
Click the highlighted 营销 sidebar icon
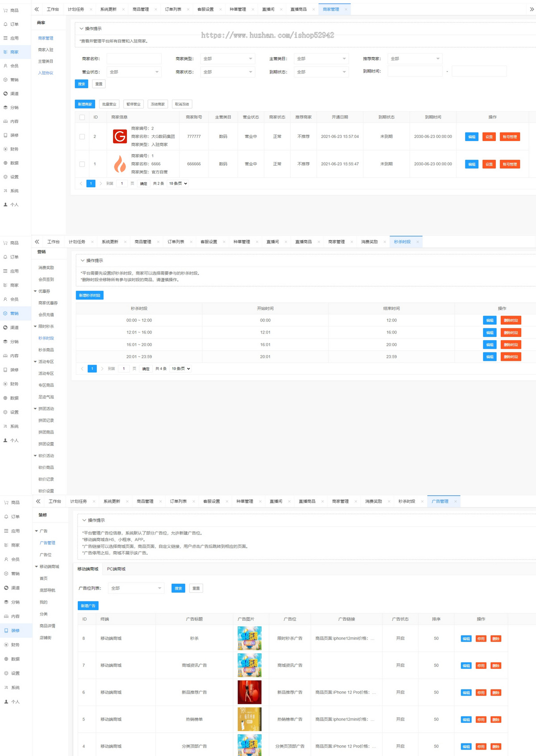click(x=5, y=313)
